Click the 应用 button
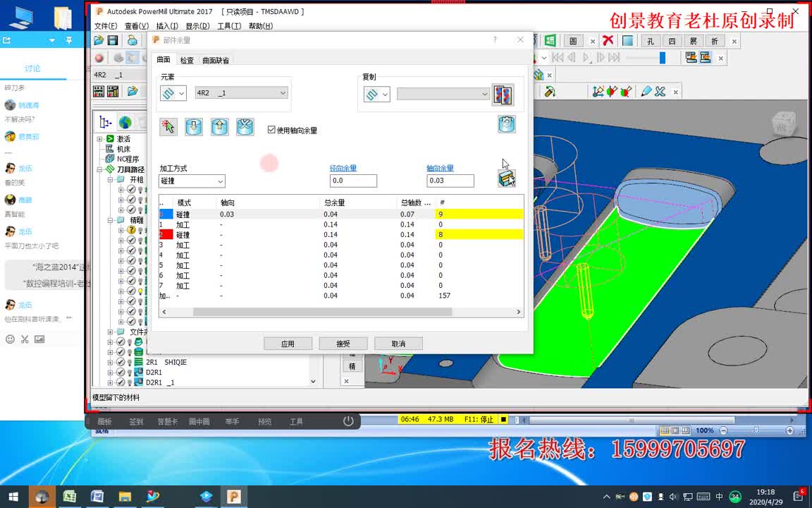 click(288, 344)
